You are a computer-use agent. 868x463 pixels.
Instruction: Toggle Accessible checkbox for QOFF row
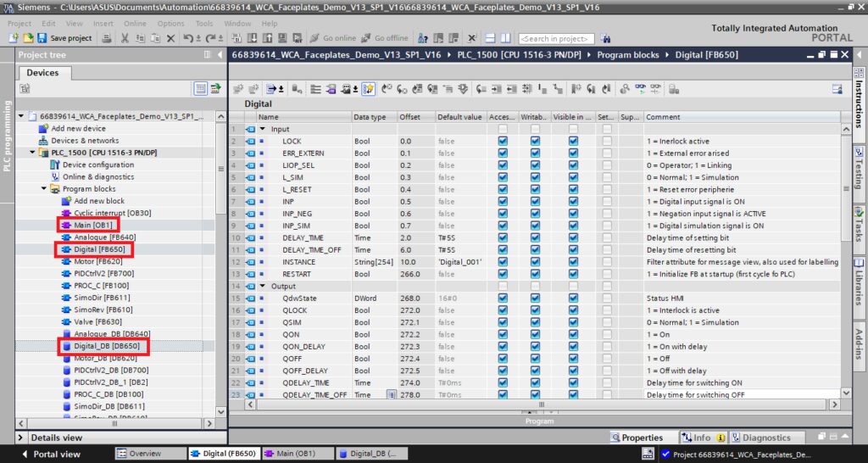[502, 359]
